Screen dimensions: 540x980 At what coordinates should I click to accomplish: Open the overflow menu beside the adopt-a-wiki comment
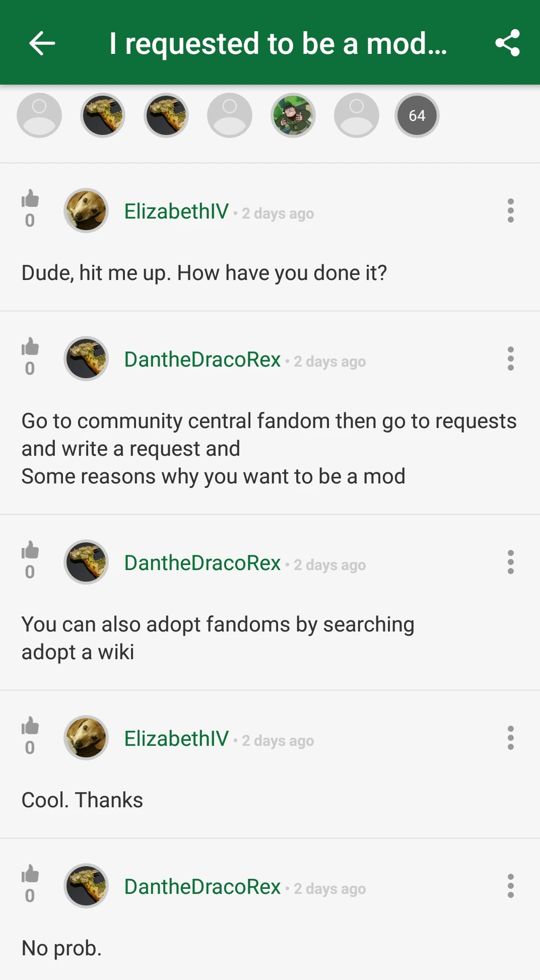pyautogui.click(x=510, y=562)
